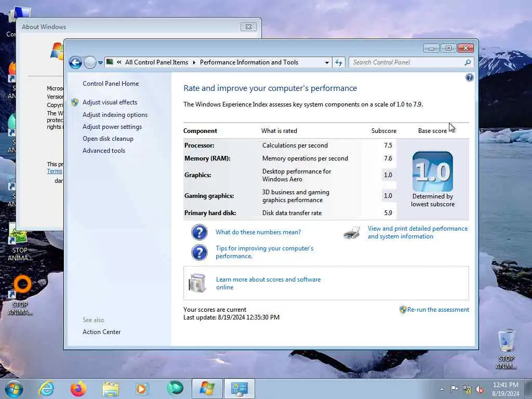532x399 pixels.
Task: Click the refresh button beside address bar
Action: 339,62
